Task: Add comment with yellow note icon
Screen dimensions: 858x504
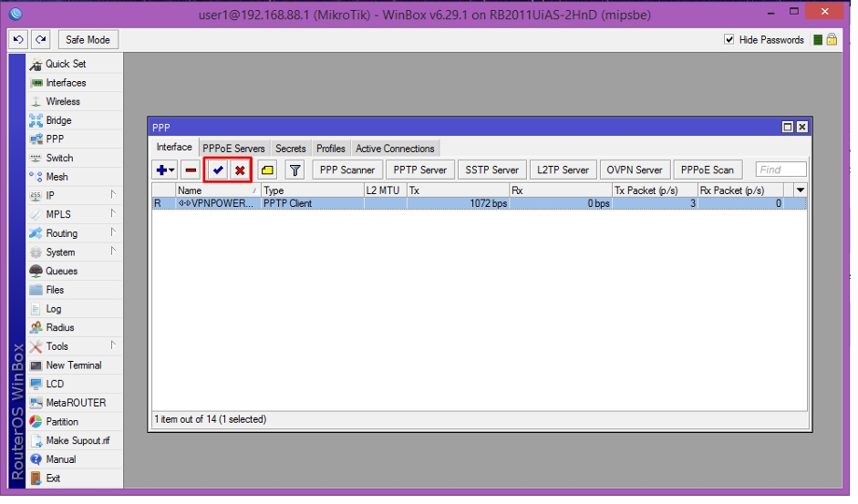Action: [267, 170]
